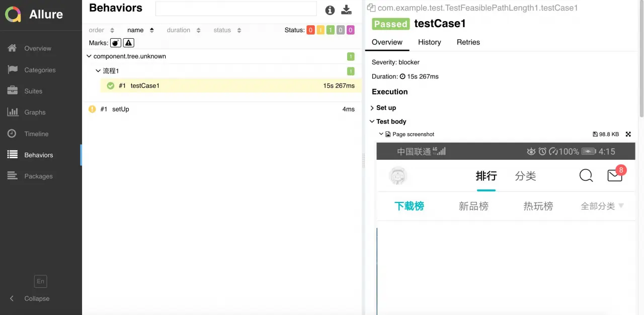Click the report info icon
Image resolution: width=644 pixels, height=315 pixels.
(330, 10)
